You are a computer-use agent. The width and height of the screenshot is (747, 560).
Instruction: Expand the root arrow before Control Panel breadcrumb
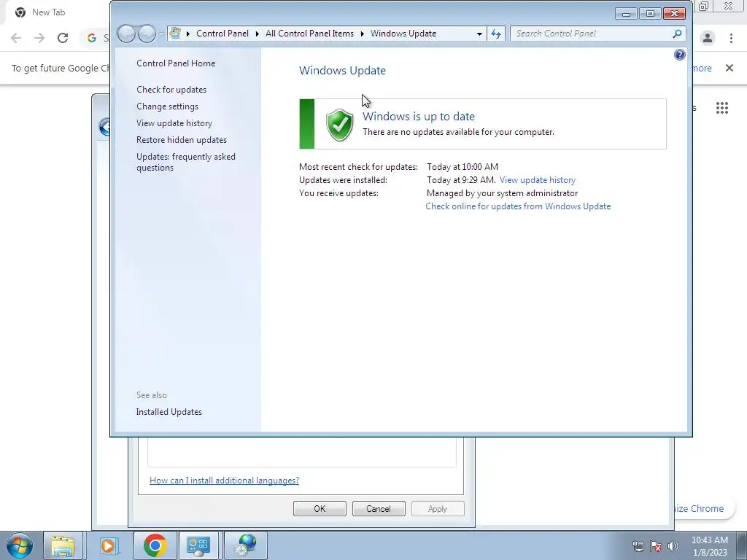point(188,34)
